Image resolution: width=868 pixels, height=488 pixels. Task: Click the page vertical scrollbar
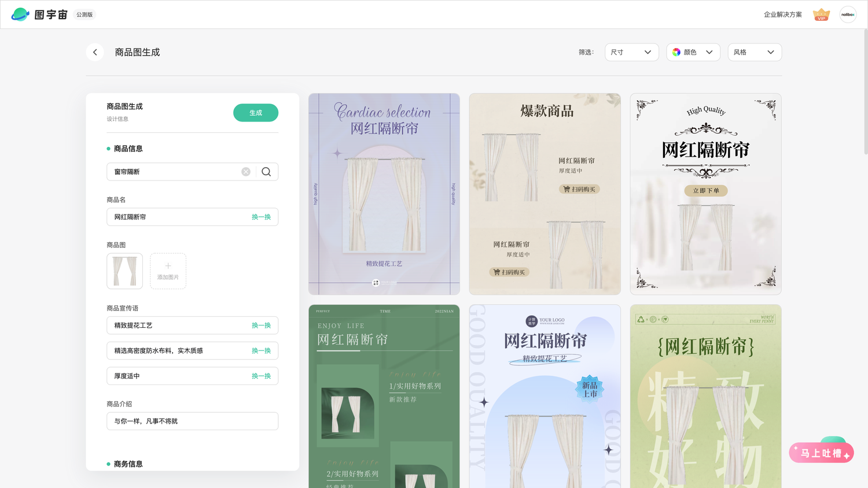point(865,93)
